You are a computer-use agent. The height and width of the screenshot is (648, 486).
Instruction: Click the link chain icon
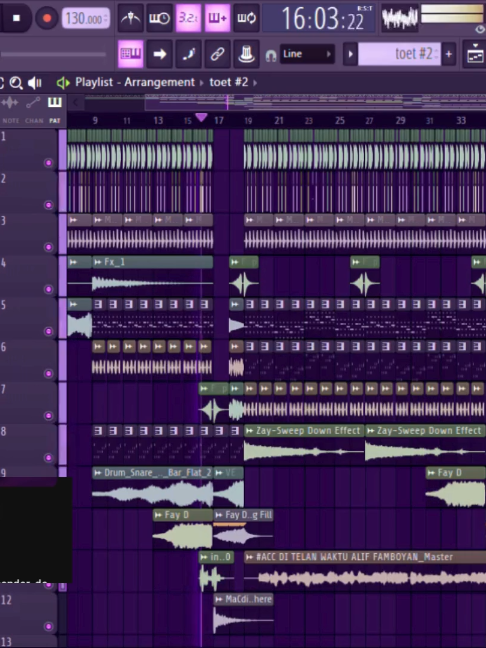[x=217, y=54]
